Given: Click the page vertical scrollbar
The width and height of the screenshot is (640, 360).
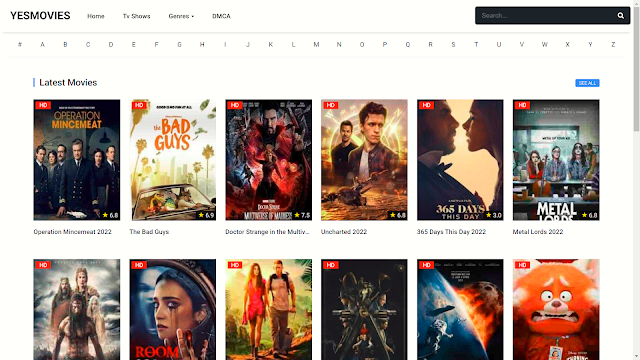Looking at the screenshot, I should point(636,180).
